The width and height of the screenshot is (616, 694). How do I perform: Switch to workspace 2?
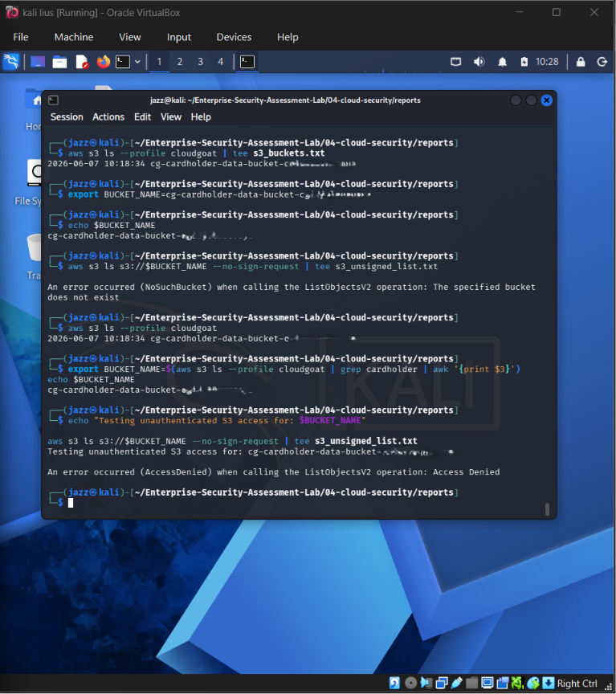point(180,62)
